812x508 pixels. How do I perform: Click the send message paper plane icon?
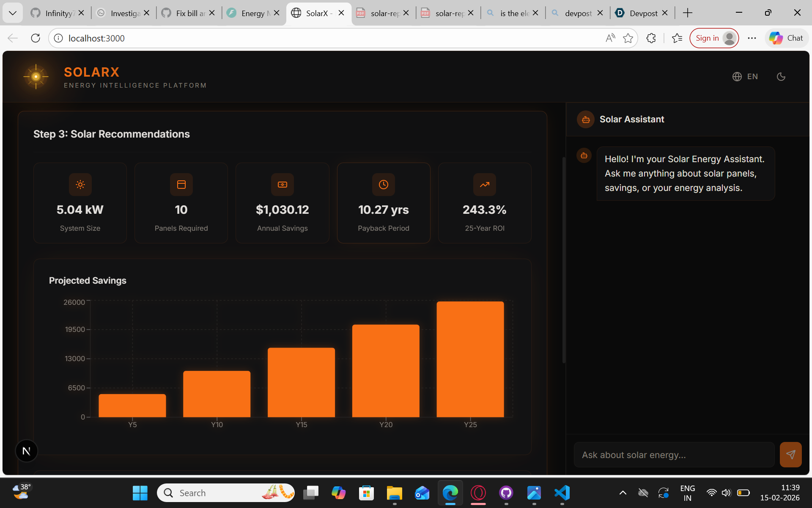[790, 455]
